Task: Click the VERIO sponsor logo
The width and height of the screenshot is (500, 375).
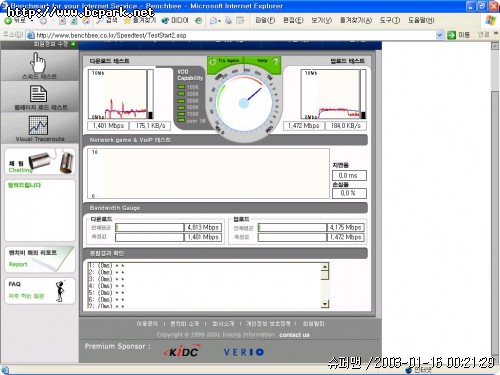Action: 244,352
